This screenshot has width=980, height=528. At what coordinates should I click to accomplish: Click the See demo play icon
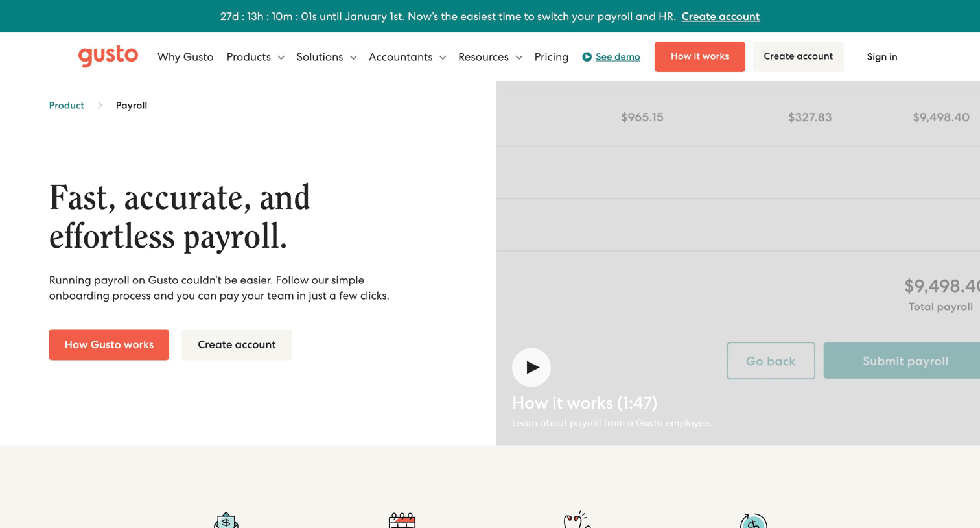(587, 57)
